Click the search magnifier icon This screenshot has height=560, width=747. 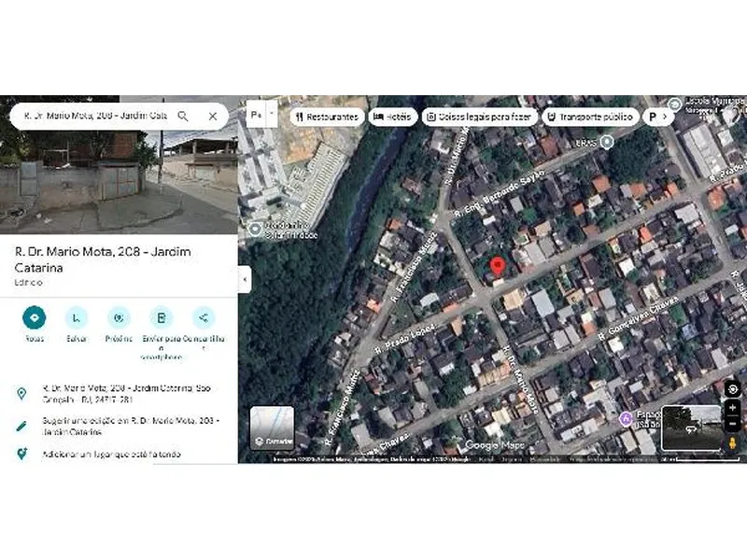tap(183, 116)
